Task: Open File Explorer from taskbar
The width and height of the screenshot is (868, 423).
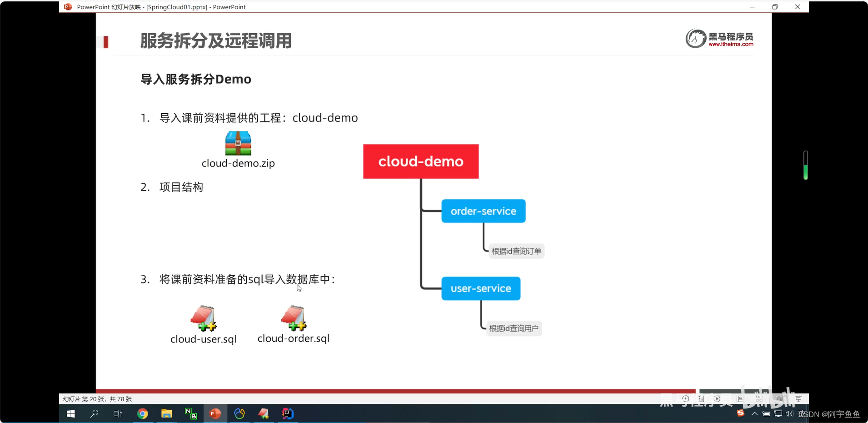Action: (x=167, y=413)
